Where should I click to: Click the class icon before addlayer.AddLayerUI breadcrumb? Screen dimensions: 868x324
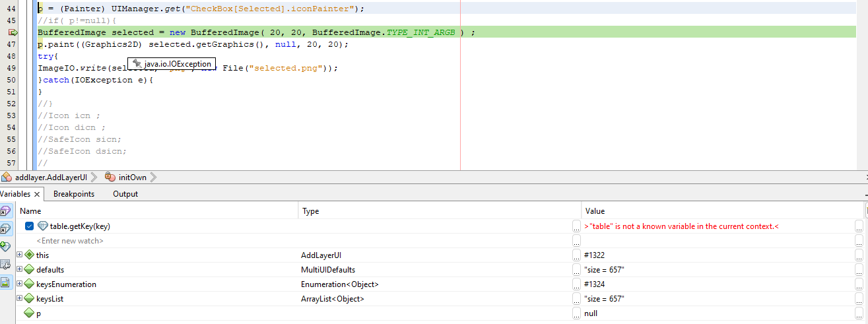click(7, 177)
